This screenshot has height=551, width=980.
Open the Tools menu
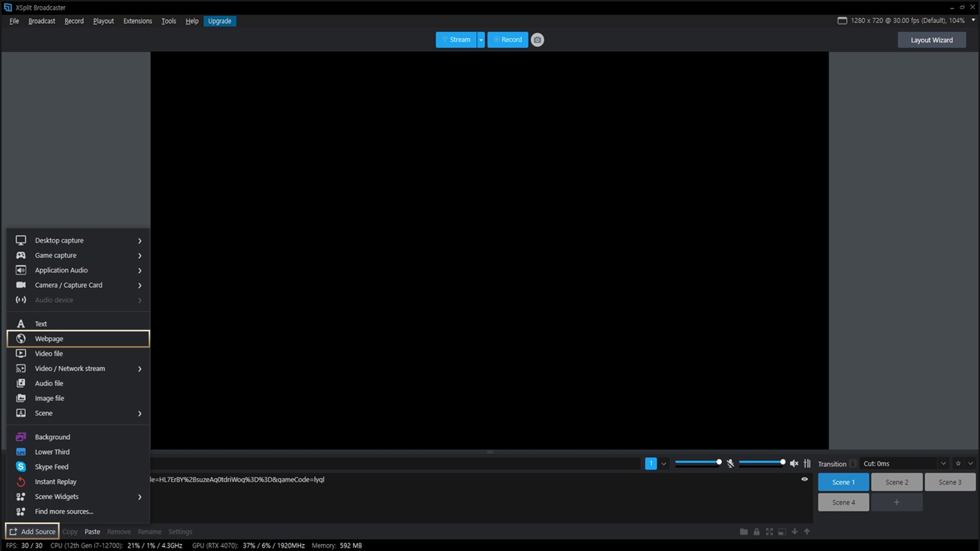coord(169,21)
